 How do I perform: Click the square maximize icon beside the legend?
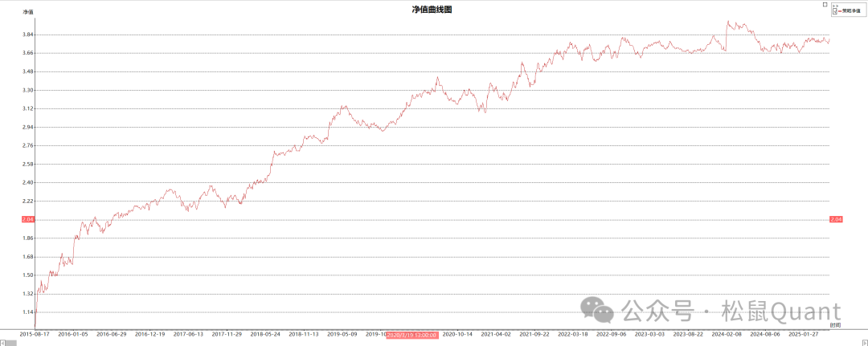[825, 4]
